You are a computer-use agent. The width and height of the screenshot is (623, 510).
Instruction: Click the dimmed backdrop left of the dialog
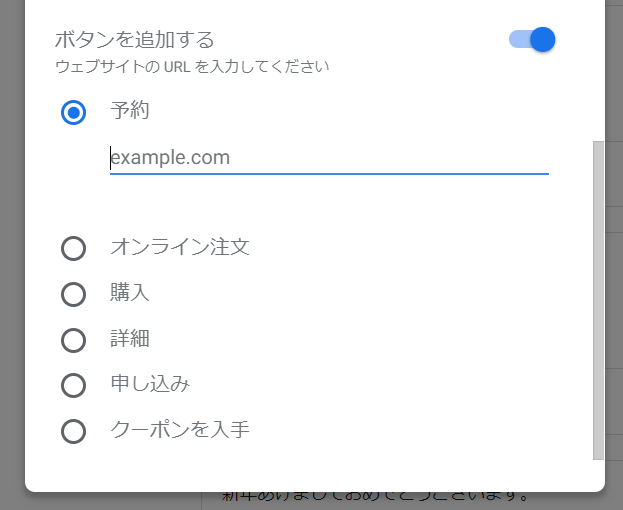(12, 250)
